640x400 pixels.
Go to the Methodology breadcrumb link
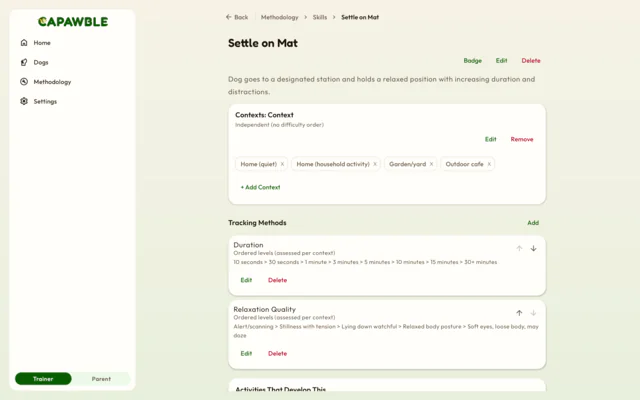(x=280, y=17)
